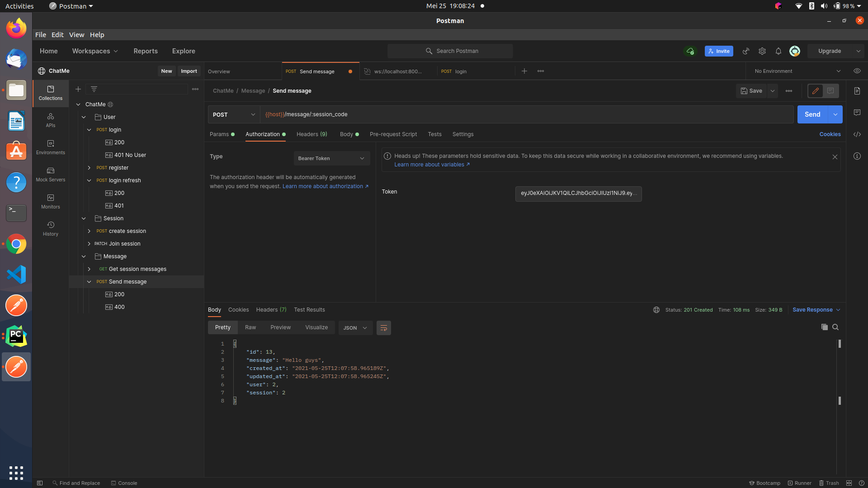868x488 pixels.
Task: Open the Workspaces dropdown
Action: (95, 51)
